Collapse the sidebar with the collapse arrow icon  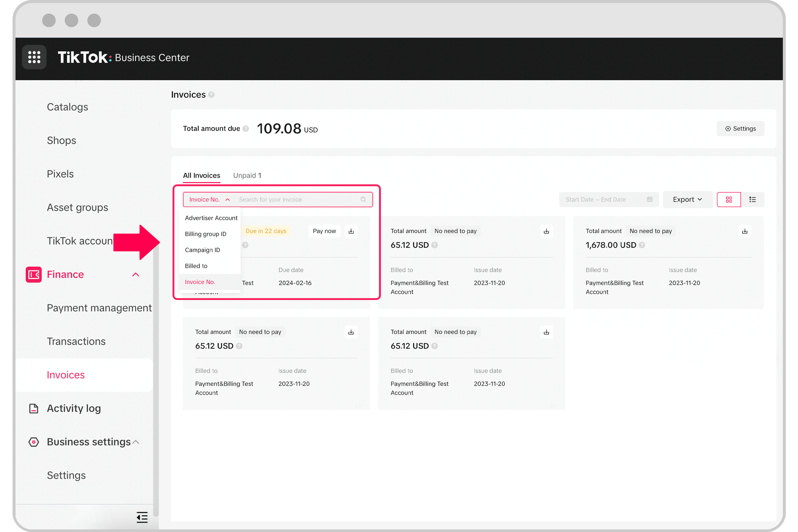142,518
